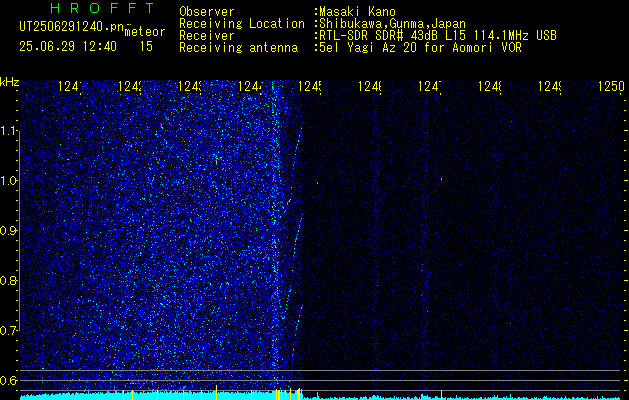Click the date 25.06.29 12:40
Image resolution: width=629 pixels, height=400 pixels.
coord(68,47)
